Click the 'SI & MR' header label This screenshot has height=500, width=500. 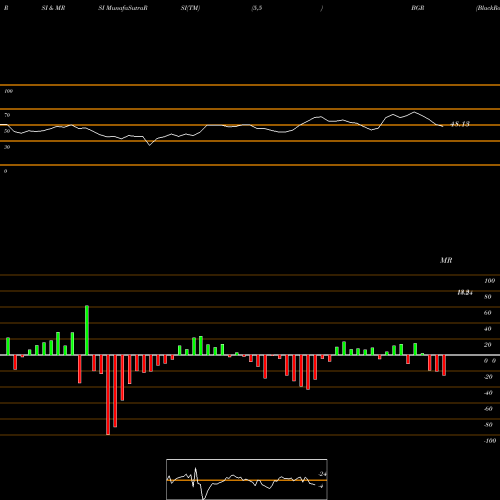point(53,8)
